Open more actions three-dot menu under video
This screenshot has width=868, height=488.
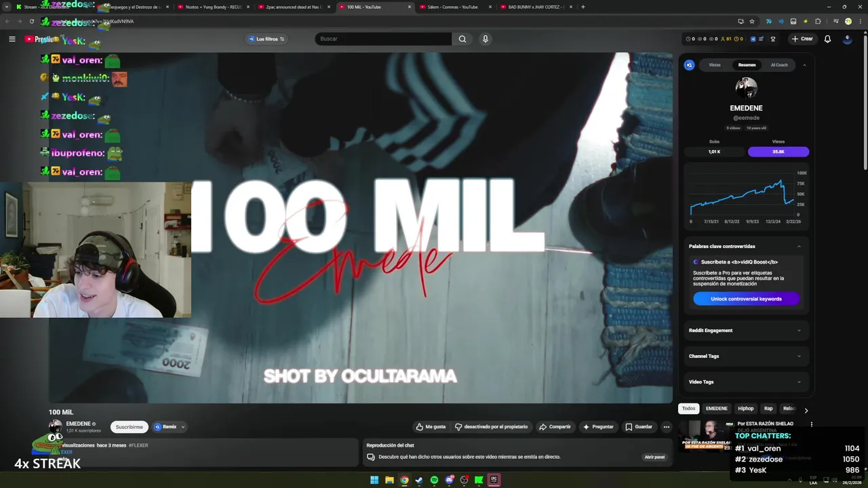pyautogui.click(x=666, y=427)
